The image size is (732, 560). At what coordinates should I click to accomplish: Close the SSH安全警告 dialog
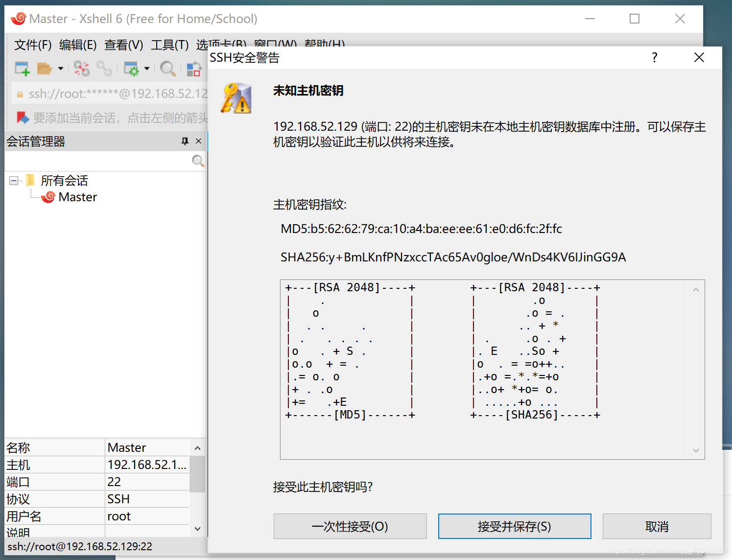click(x=699, y=58)
